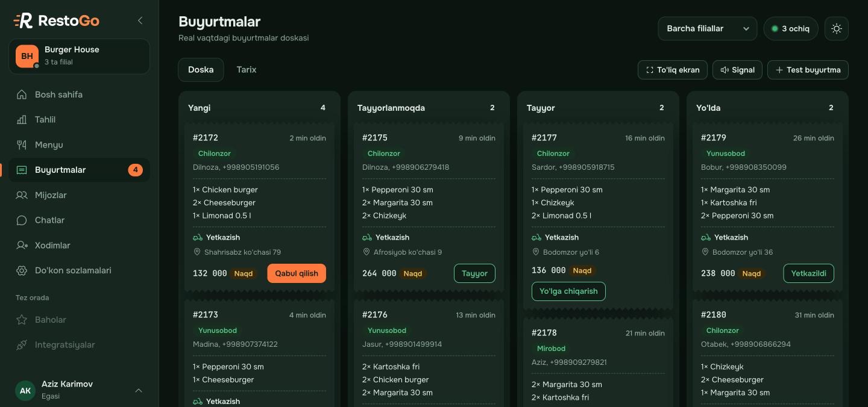Open the Menyu fork-and-knife icon
This screenshot has width=868, height=407.
(22, 145)
